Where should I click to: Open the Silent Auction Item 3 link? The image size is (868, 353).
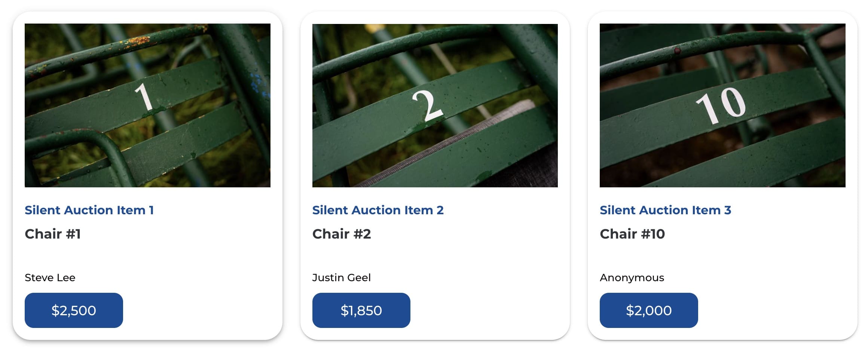[x=665, y=210]
